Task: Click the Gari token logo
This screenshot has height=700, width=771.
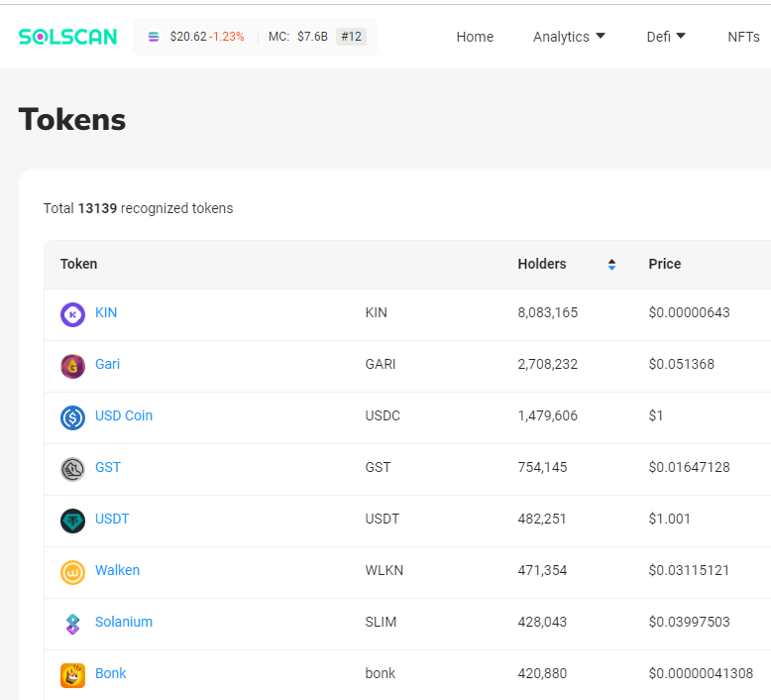Action: (x=72, y=366)
